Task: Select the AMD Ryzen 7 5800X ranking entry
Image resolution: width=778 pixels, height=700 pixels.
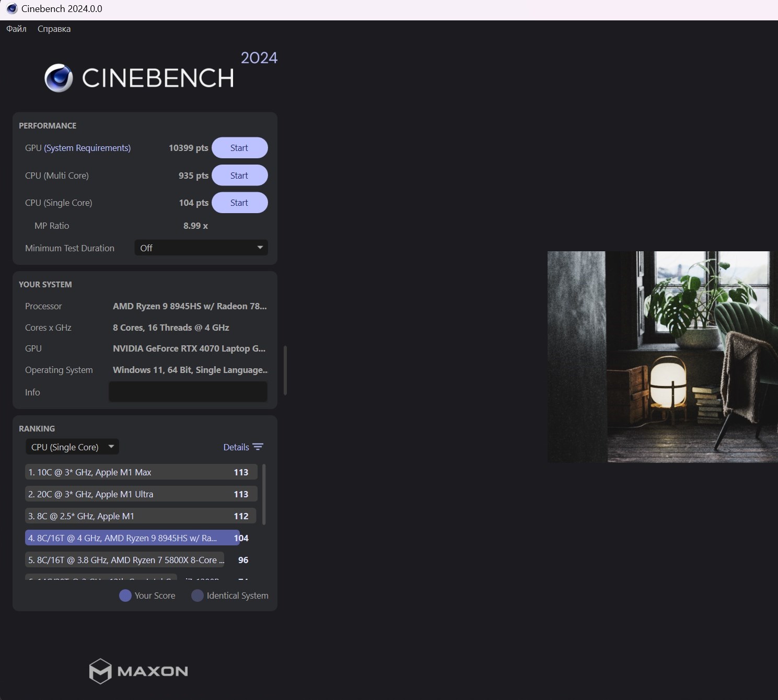Action: click(x=125, y=560)
